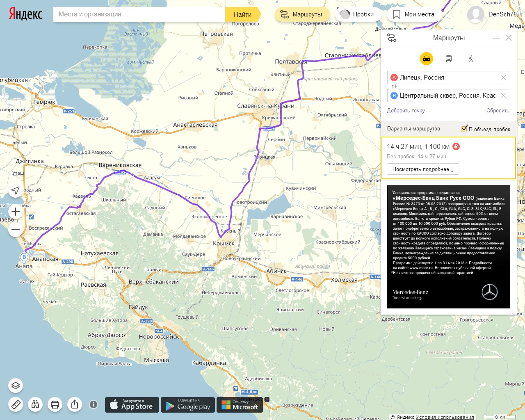This screenshot has width=525, height=420.
Task: Click the Геленджик label on map
Action: point(249,399)
